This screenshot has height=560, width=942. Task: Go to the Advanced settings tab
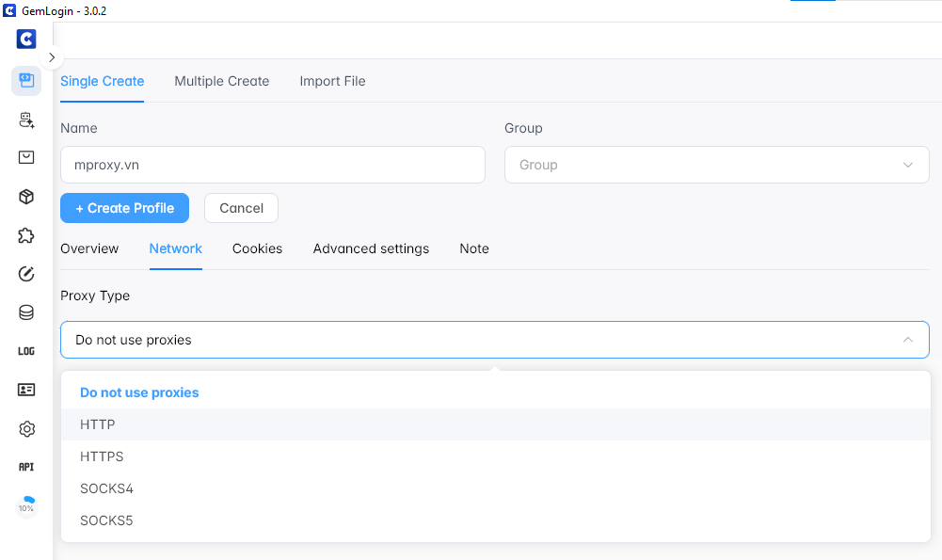[x=371, y=248]
